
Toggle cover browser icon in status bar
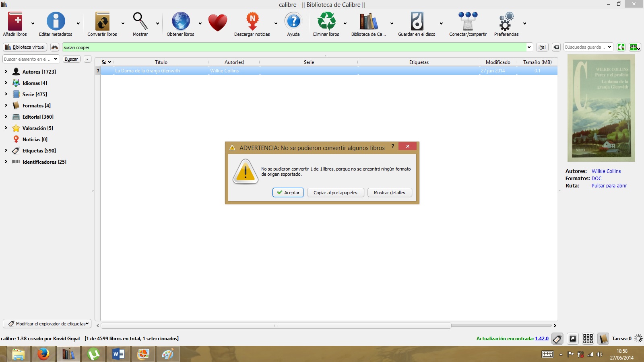[573, 339]
